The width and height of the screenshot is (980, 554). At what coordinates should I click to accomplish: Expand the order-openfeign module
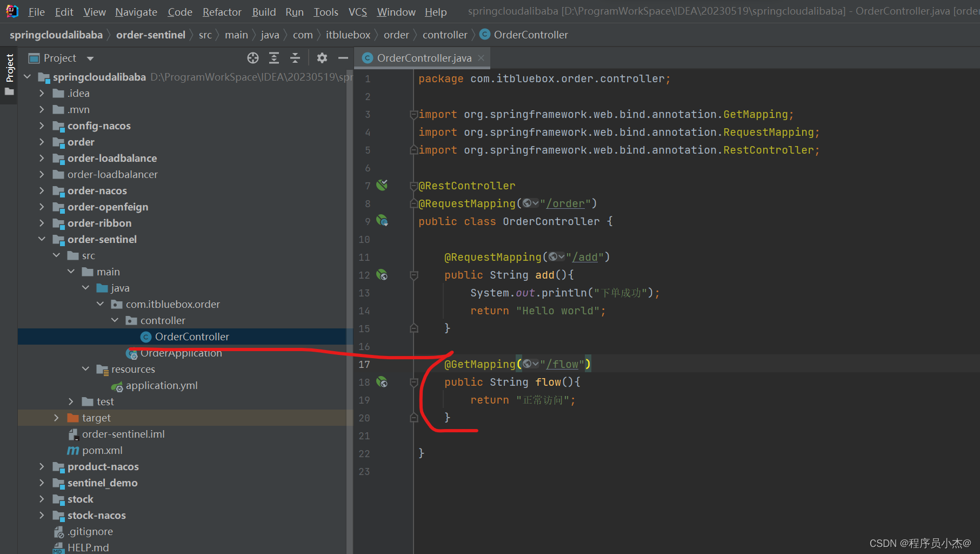click(x=42, y=207)
